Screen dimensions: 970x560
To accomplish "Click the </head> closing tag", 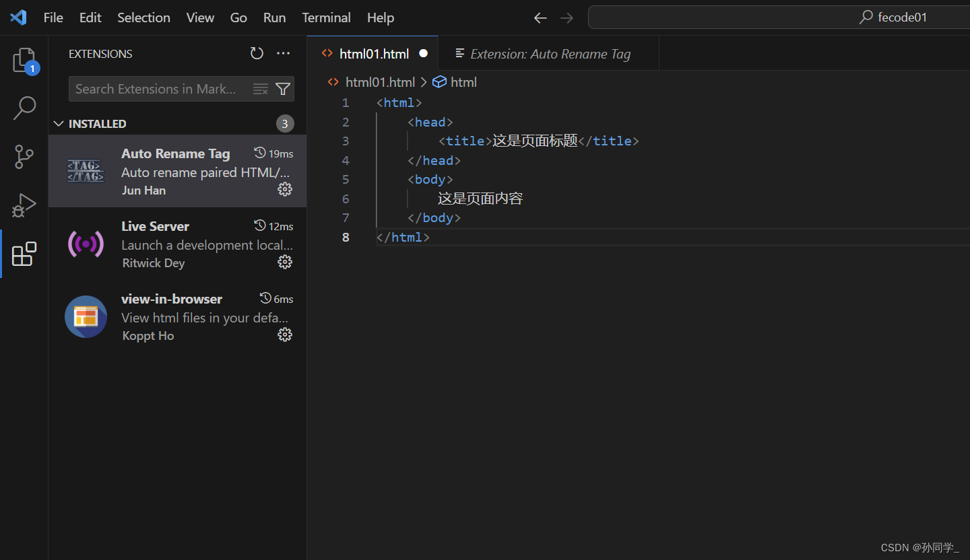I will tap(434, 160).
